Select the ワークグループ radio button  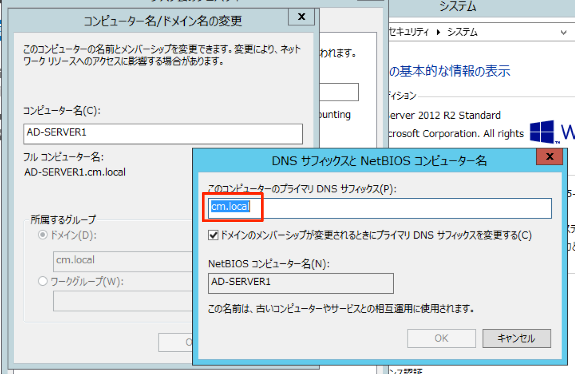click(42, 281)
